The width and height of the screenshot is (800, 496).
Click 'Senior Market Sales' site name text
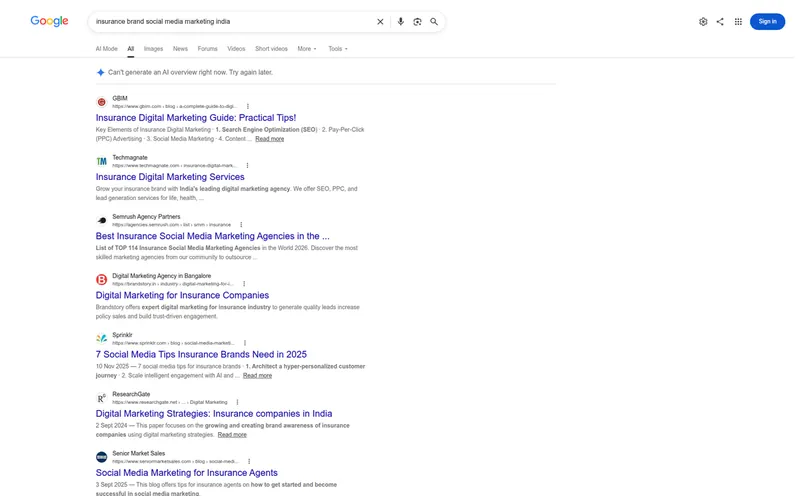click(138, 454)
